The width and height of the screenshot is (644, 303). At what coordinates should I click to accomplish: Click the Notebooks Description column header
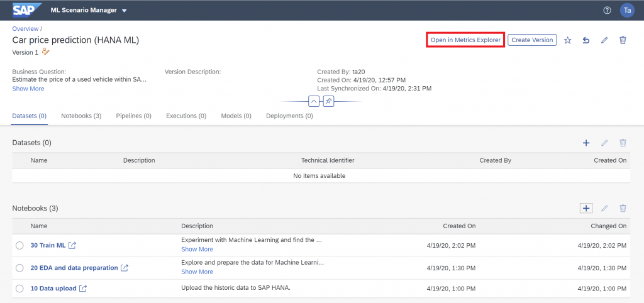(x=197, y=226)
